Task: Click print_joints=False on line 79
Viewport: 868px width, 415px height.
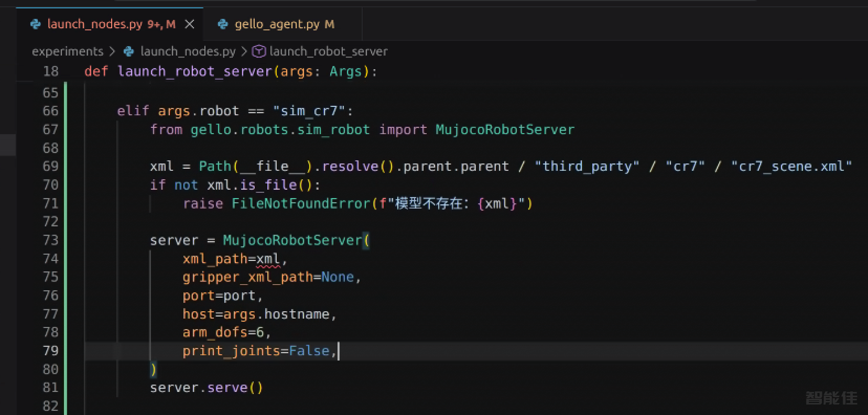Action: [256, 351]
